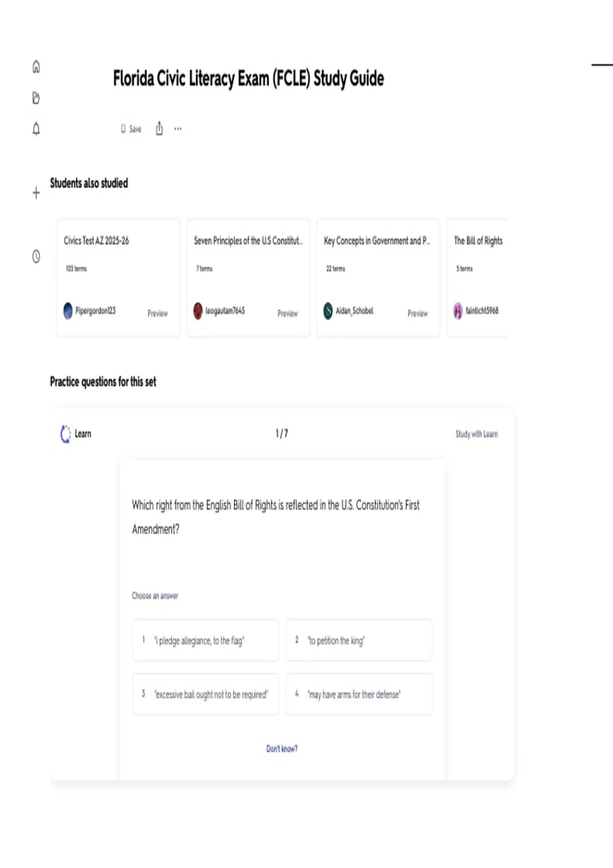Choose 'excessive bail ought not to be required'
Image resolution: width=613 pixels, height=868 pixels.
tap(206, 694)
